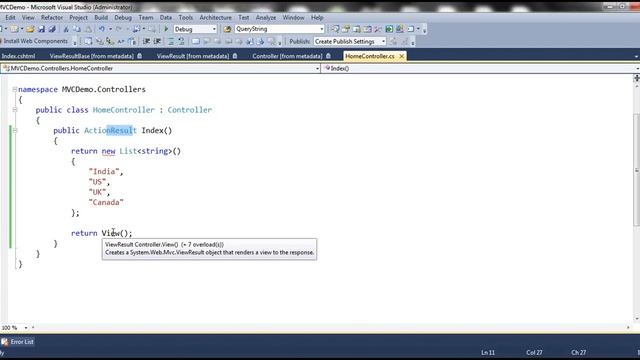640x360 pixels.
Task: Open the Tools menu
Action: coord(186,18)
